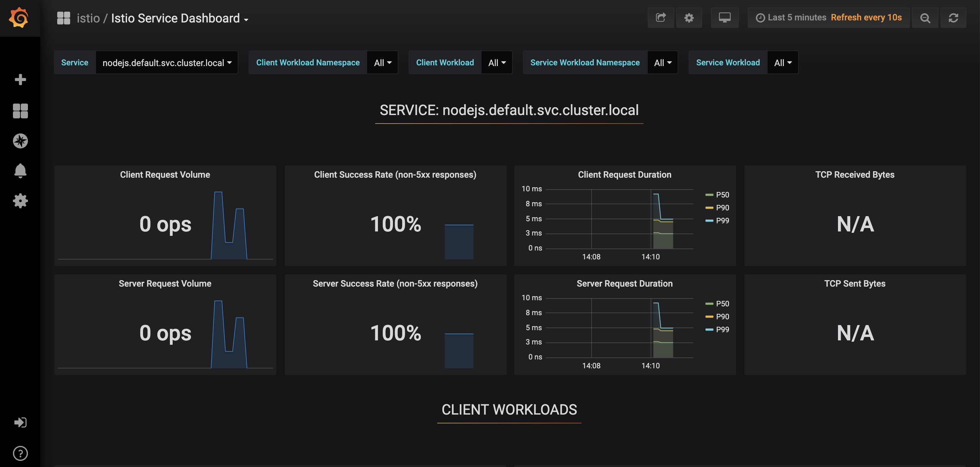980x467 pixels.
Task: Click the Share dashboard icon
Action: [661, 17]
